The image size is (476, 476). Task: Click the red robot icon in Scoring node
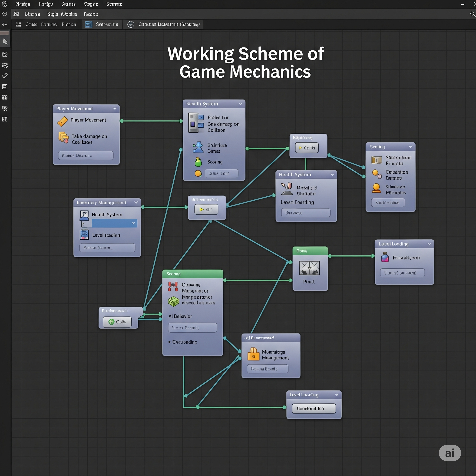173,287
